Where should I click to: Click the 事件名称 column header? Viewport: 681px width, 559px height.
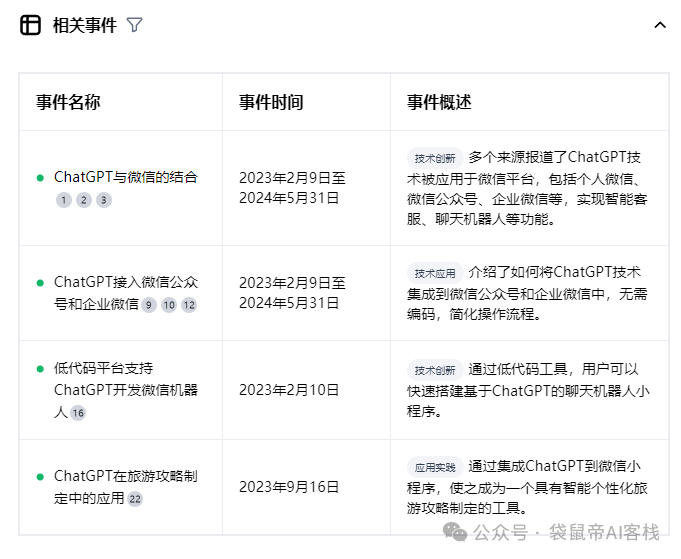68,103
